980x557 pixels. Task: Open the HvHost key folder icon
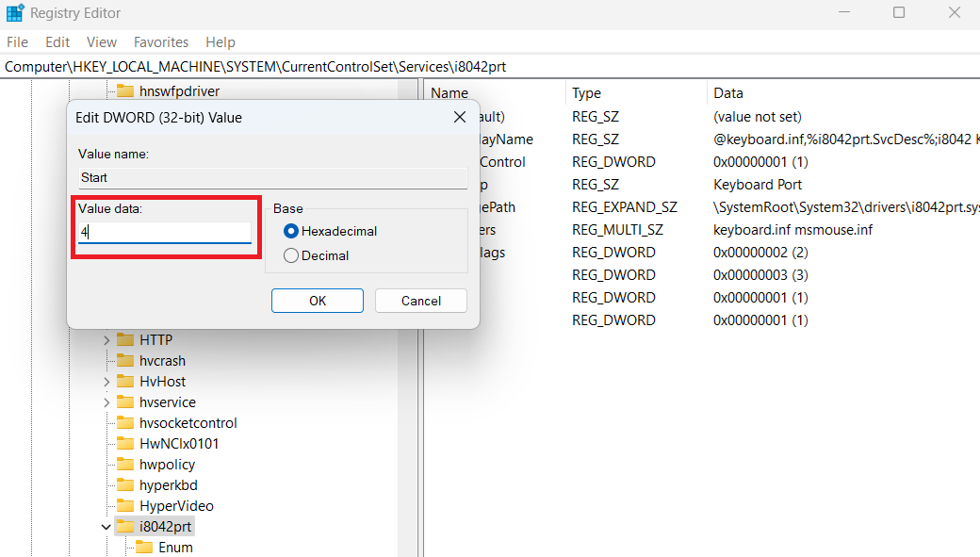125,381
